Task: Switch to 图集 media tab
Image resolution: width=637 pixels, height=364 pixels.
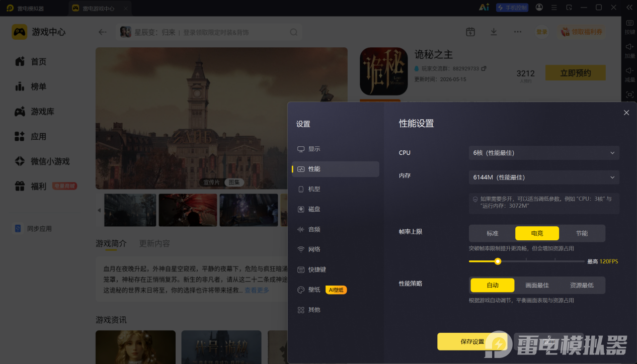Action: (234, 183)
